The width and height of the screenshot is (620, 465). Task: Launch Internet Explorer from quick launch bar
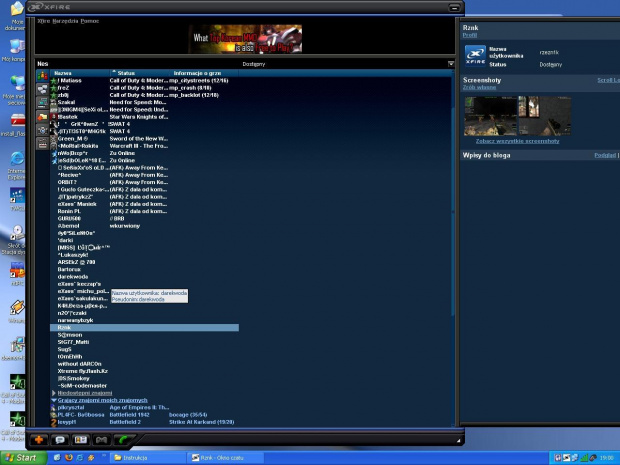80,457
